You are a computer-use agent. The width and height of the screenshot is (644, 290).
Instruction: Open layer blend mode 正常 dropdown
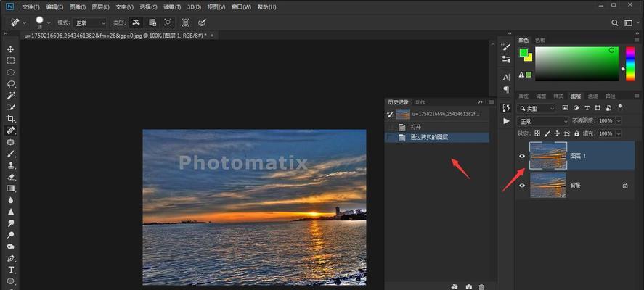[x=543, y=121]
